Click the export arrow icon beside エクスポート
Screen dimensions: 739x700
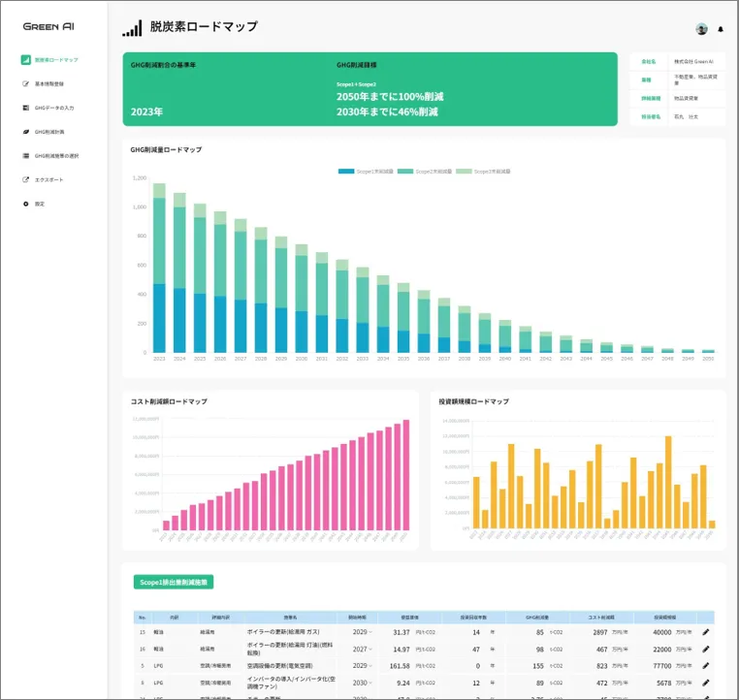[x=26, y=179]
